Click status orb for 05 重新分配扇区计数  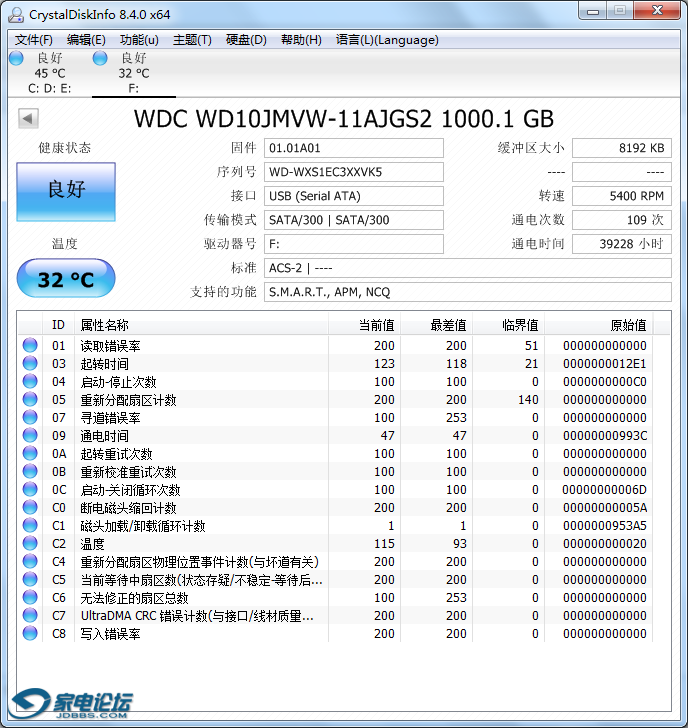[x=30, y=399]
